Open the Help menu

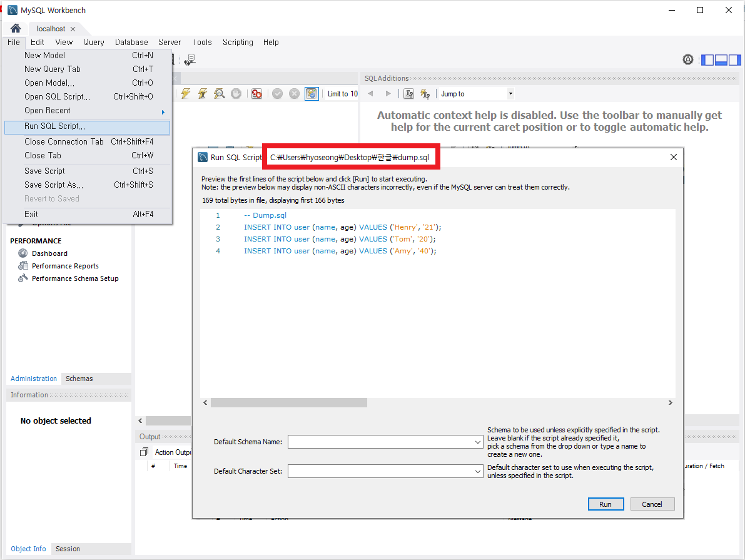(x=271, y=43)
